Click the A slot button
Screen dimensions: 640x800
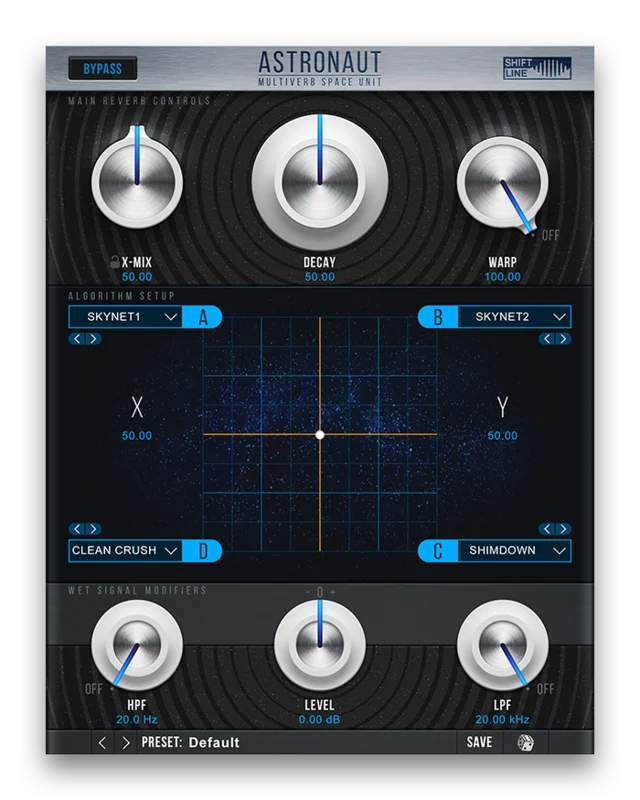coord(203,317)
